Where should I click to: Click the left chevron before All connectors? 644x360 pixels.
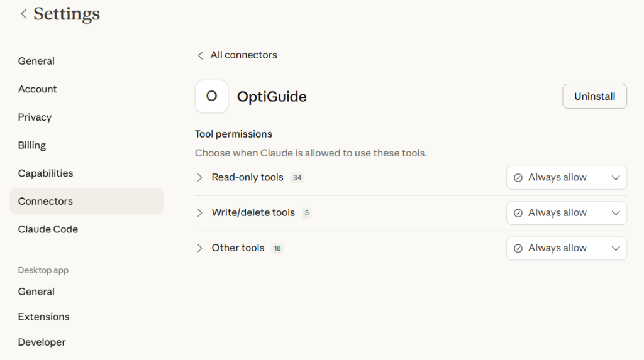(200, 55)
